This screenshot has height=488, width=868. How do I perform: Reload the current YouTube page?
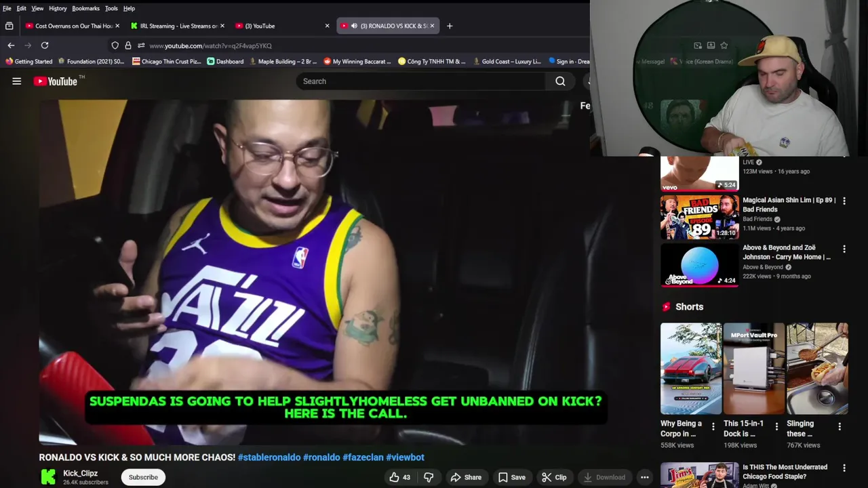[45, 45]
